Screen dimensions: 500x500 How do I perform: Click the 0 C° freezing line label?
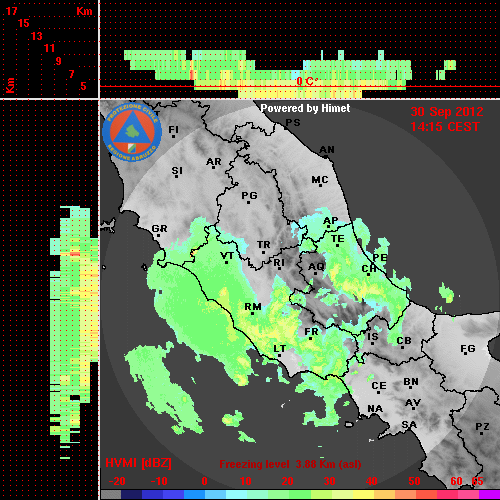[x=307, y=81]
